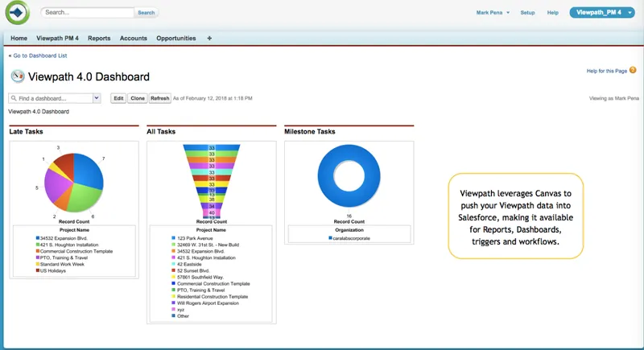Click the Milestone Tasks donut chart
The image size is (644, 350).
349,175
